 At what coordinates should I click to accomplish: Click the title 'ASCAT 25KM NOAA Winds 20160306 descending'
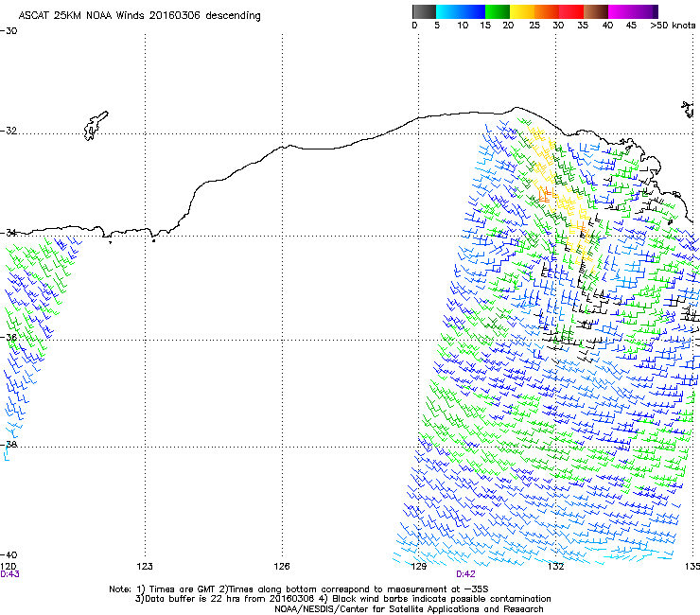(x=139, y=15)
